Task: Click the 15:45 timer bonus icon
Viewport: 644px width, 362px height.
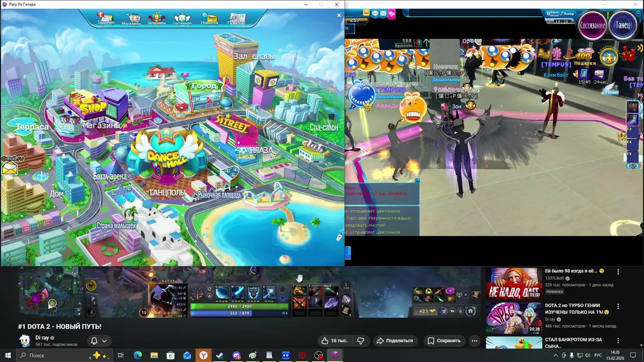Action: click(x=584, y=76)
